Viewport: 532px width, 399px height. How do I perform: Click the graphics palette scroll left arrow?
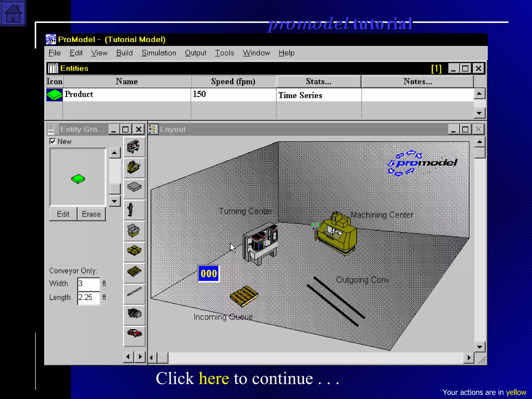tap(128, 357)
